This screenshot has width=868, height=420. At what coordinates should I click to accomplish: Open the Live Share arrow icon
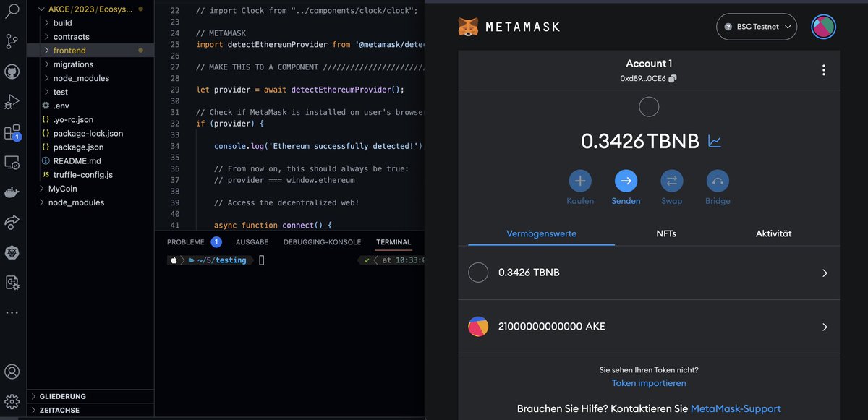click(12, 223)
